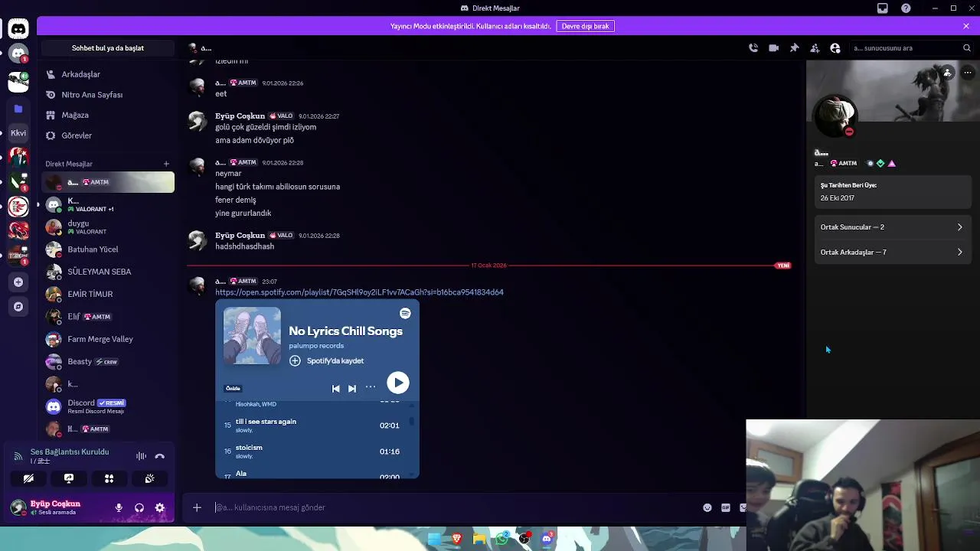Save playlist with Spotify'da kaydet
Image resolution: width=980 pixels, height=551 pixels.
[x=326, y=360]
